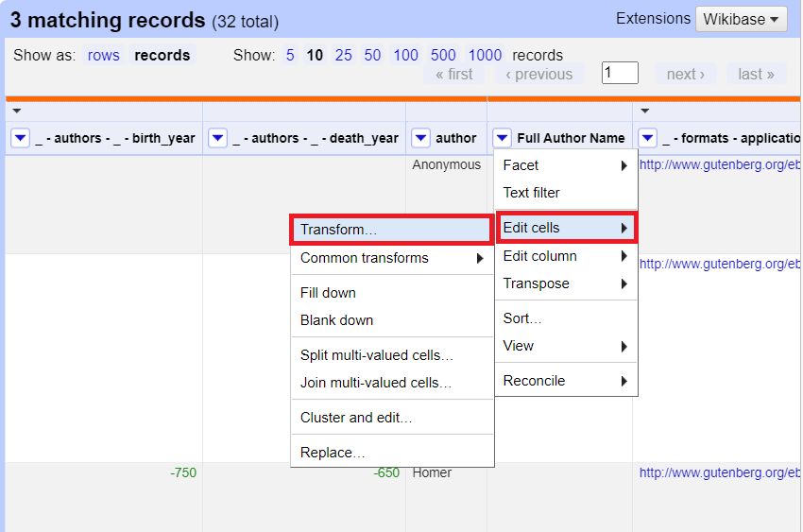Open the All column group arrow at far left
This screenshot has height=532, width=803.
[16, 112]
